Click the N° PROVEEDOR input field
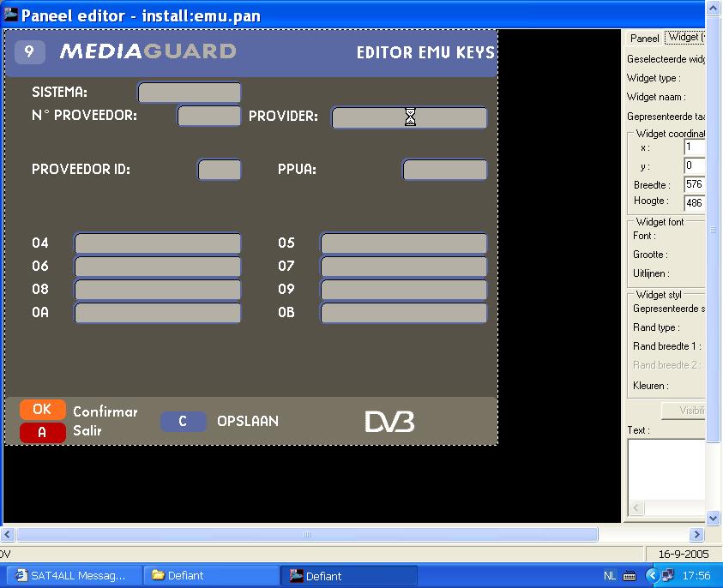 [209, 116]
